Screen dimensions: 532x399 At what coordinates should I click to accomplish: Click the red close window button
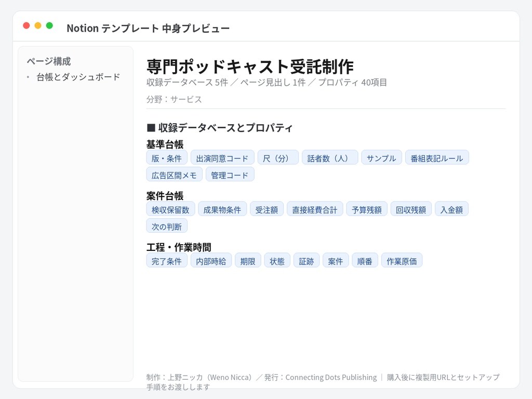click(26, 25)
